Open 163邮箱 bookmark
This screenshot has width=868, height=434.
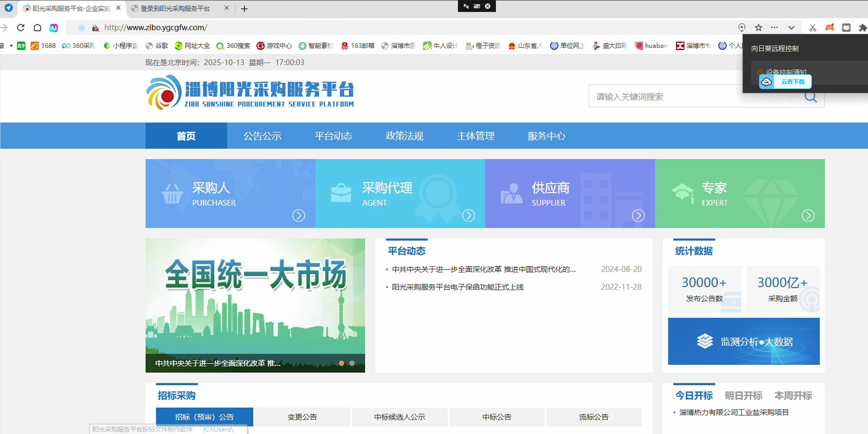pos(346,46)
